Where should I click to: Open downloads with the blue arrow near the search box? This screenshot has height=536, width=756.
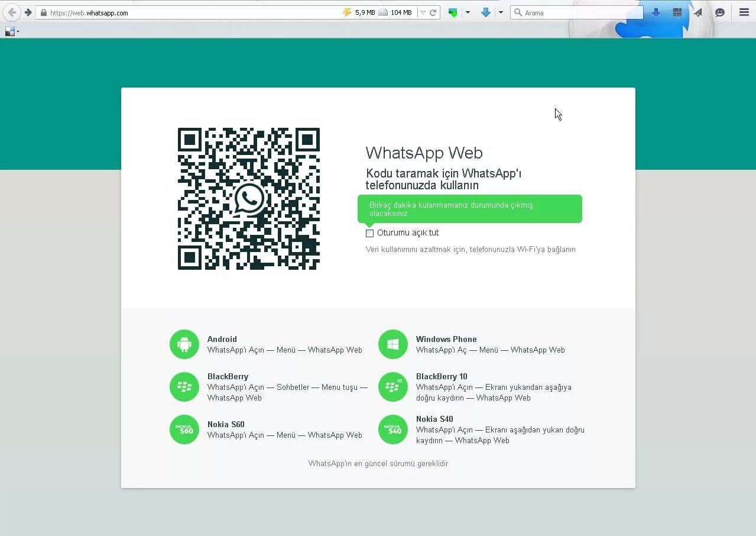656,12
